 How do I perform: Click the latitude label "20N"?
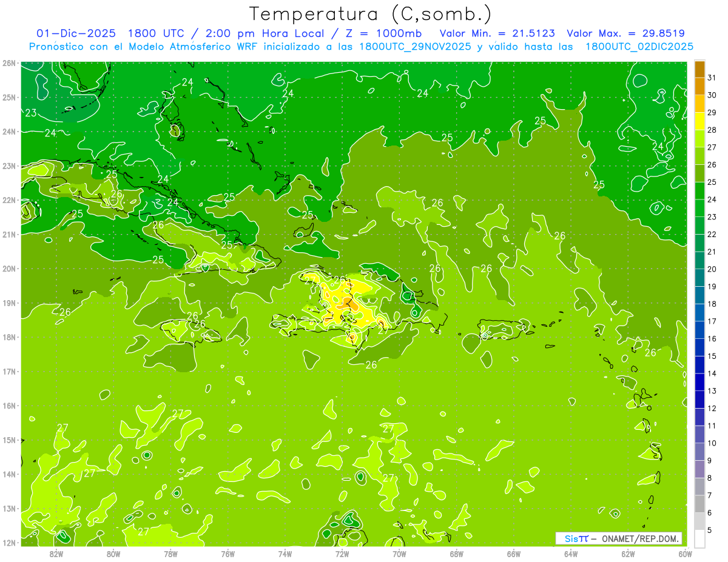9,269
